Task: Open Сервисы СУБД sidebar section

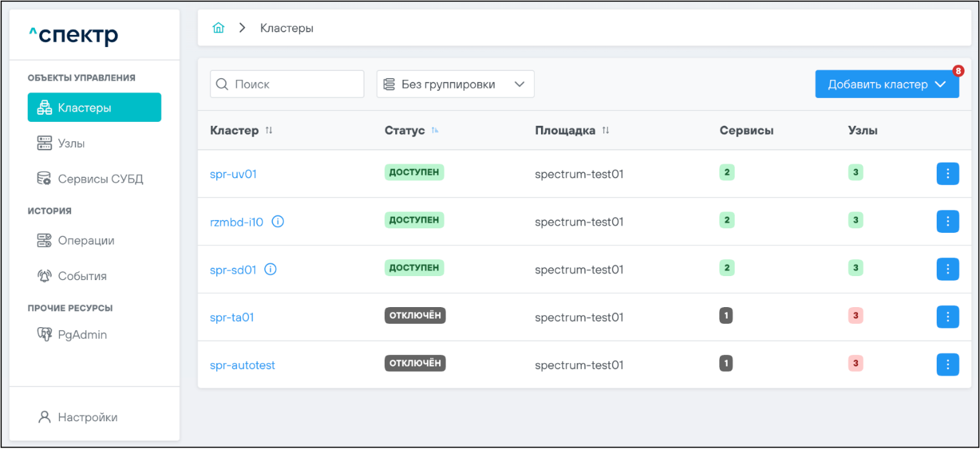Action: pos(100,179)
